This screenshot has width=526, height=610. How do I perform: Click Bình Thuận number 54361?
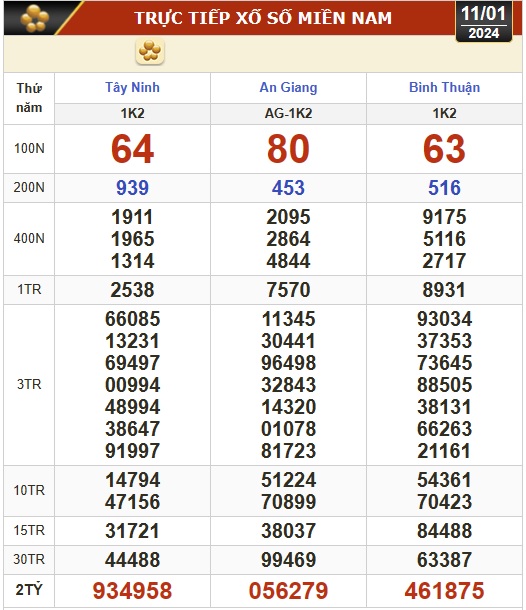[444, 480]
